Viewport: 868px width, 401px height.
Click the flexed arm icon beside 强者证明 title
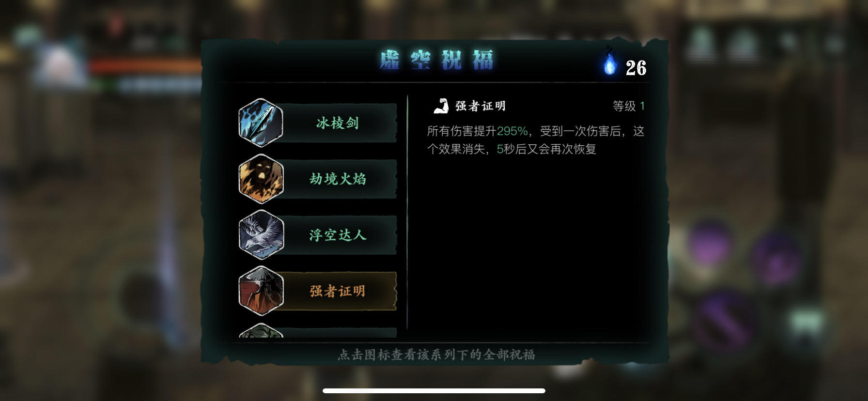tap(441, 106)
